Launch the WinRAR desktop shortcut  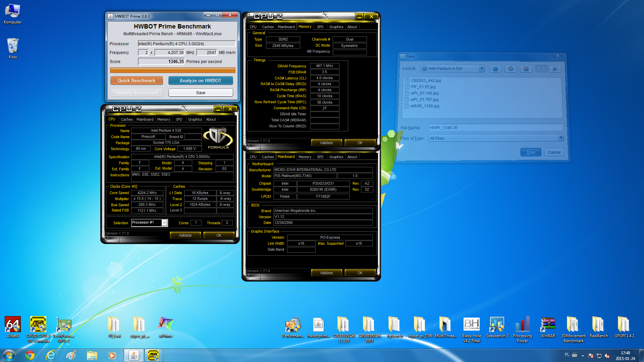coord(548,327)
